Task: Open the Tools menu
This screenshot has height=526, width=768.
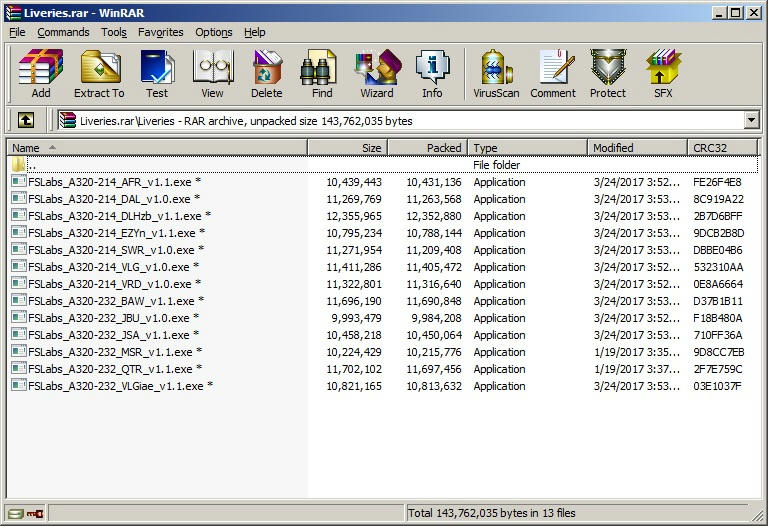Action: point(114,32)
